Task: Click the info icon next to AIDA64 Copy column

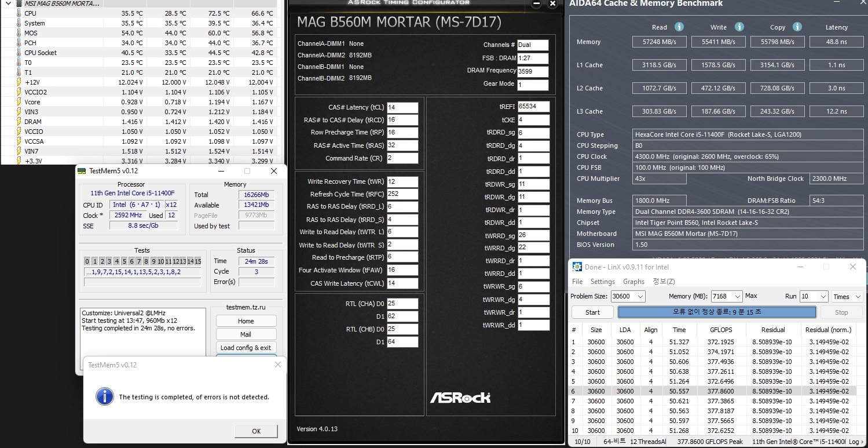Action: [797, 27]
